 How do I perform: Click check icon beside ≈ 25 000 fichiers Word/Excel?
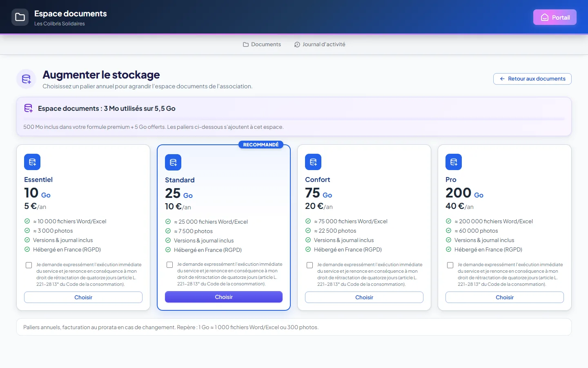coord(168,222)
